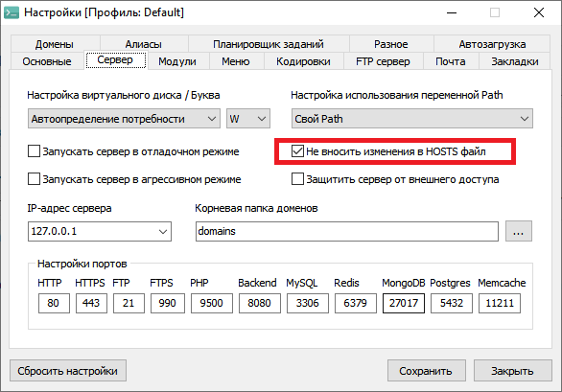Click the Open Server icon in title bar
The image size is (562, 392).
[x=12, y=12]
